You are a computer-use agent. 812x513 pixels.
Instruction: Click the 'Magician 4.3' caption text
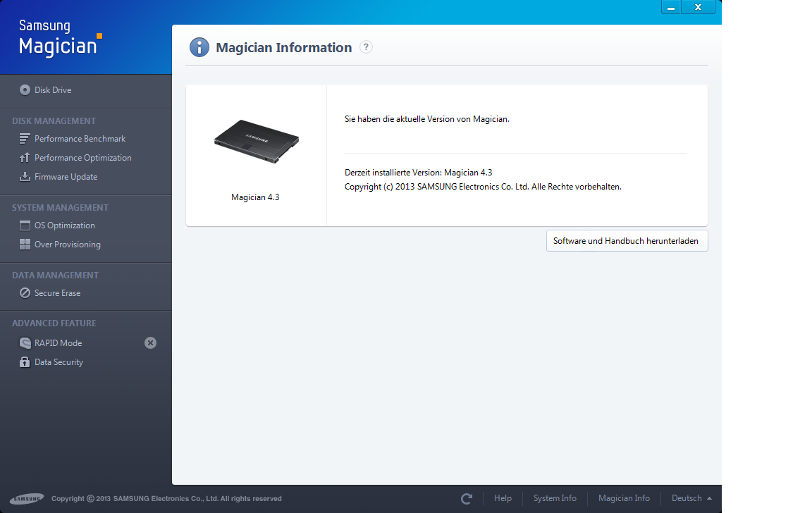[255, 197]
